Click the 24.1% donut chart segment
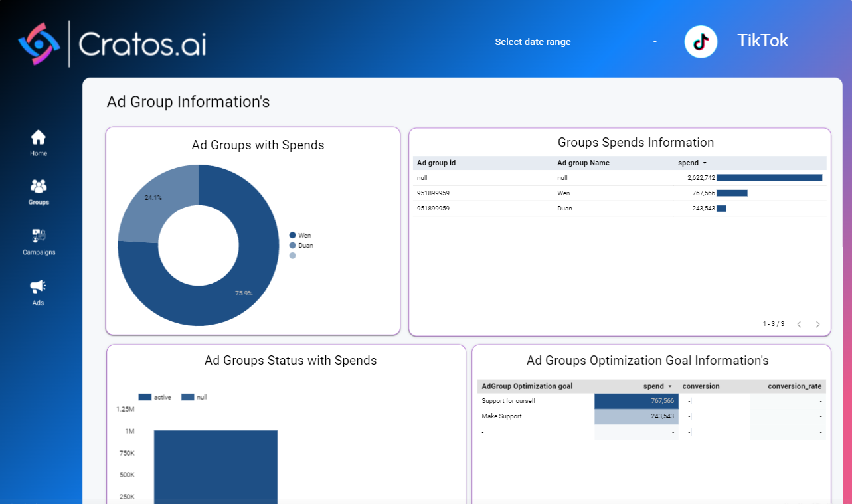This screenshot has width=852, height=504. [x=153, y=197]
